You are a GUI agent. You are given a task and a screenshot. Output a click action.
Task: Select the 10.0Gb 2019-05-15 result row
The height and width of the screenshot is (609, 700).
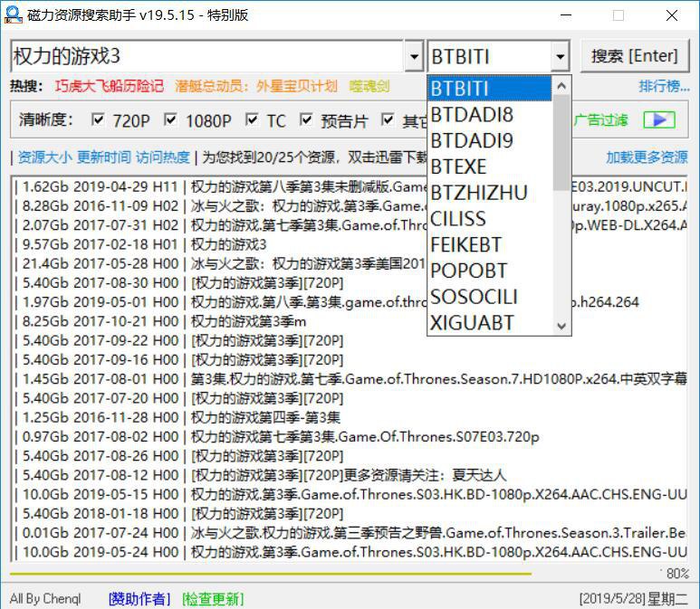click(x=350, y=494)
